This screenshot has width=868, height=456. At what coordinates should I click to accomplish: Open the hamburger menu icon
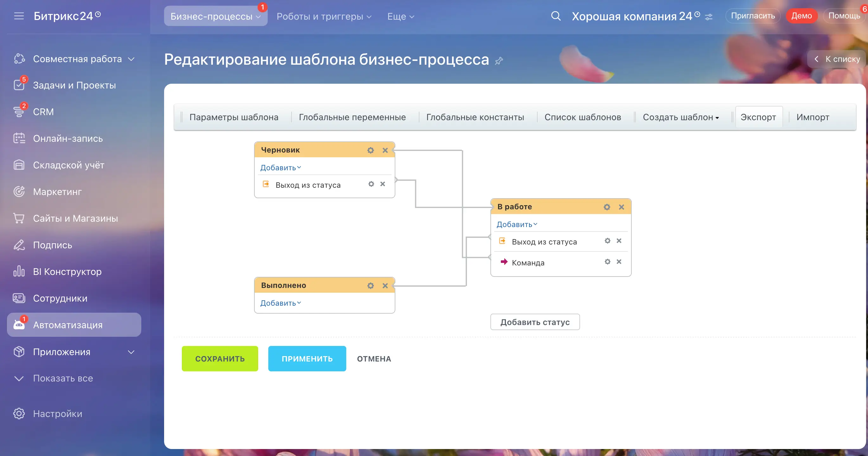point(19,16)
